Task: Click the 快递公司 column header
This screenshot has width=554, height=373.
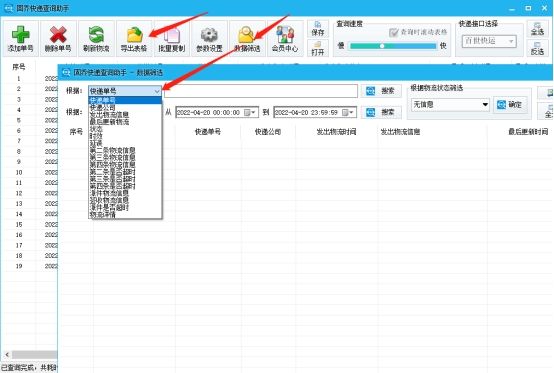Action: tap(268, 132)
